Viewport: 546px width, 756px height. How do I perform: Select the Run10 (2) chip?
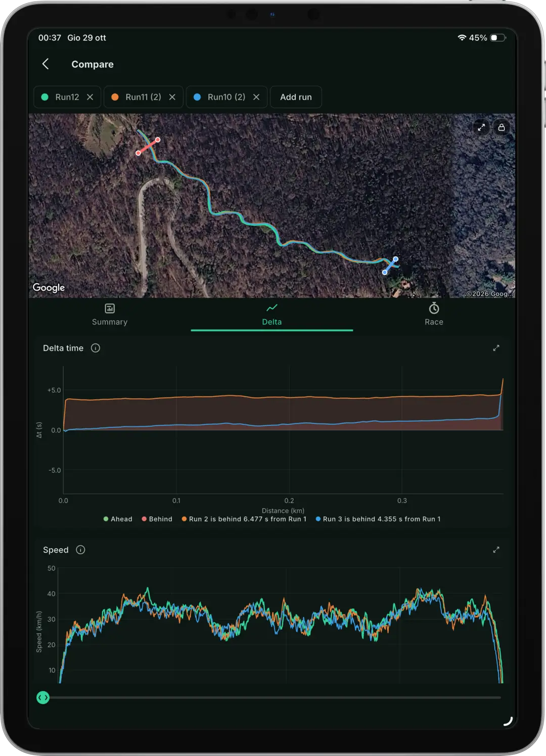(x=226, y=97)
